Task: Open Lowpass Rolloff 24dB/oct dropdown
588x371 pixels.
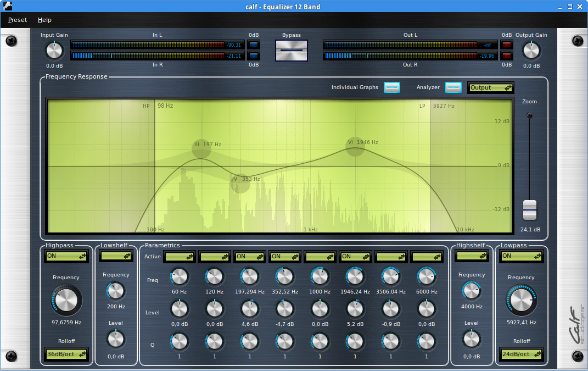Action: (x=521, y=355)
